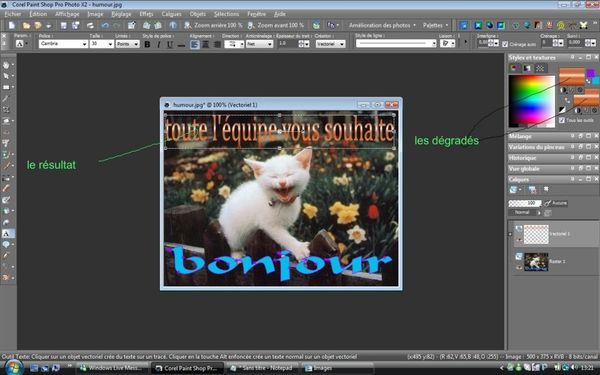Click Zoom avant 100 % magnifier
This screenshot has width=600, height=375.
coord(276,25)
